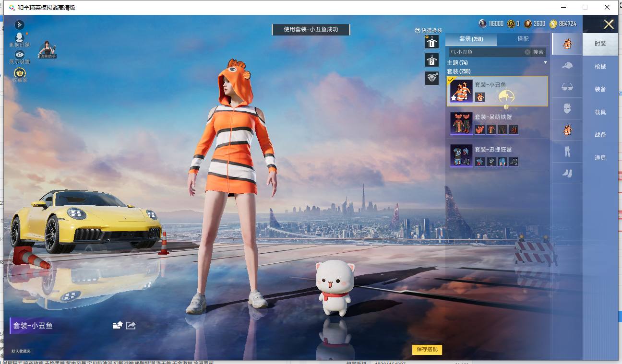Click the 小丑鱼 search input field

[490, 52]
